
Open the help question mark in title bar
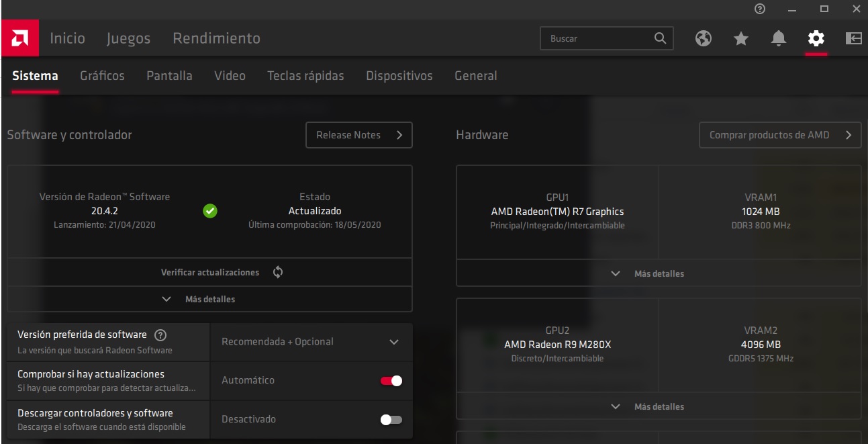coord(760,9)
